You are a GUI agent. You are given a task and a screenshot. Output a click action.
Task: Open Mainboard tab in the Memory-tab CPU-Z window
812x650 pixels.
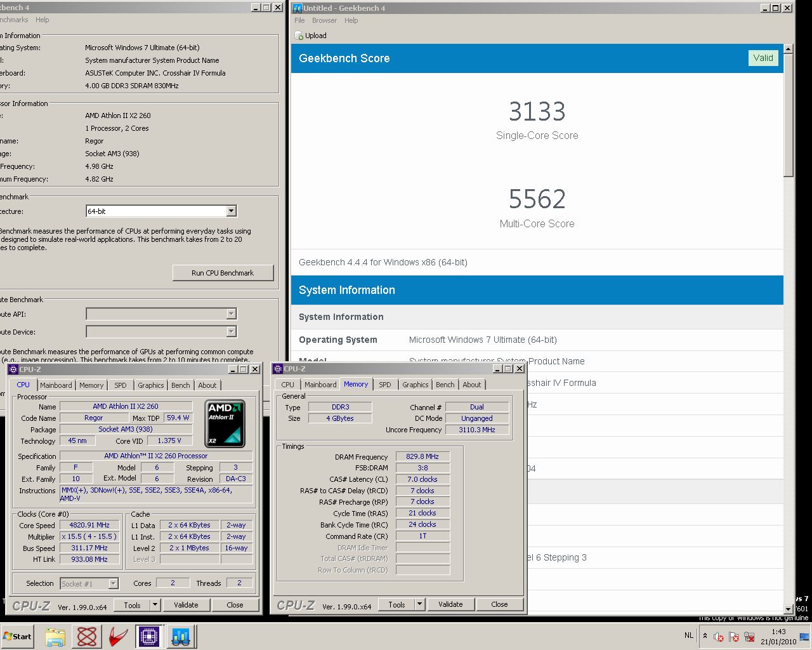(x=320, y=385)
